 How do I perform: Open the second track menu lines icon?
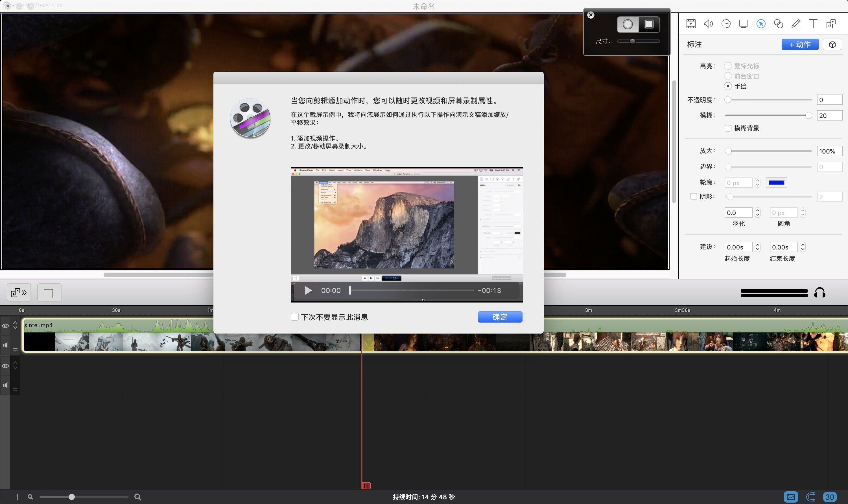coord(15,390)
